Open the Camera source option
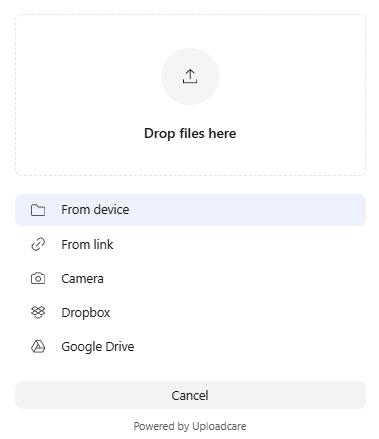Screen dimensions: 379x439 point(190,278)
